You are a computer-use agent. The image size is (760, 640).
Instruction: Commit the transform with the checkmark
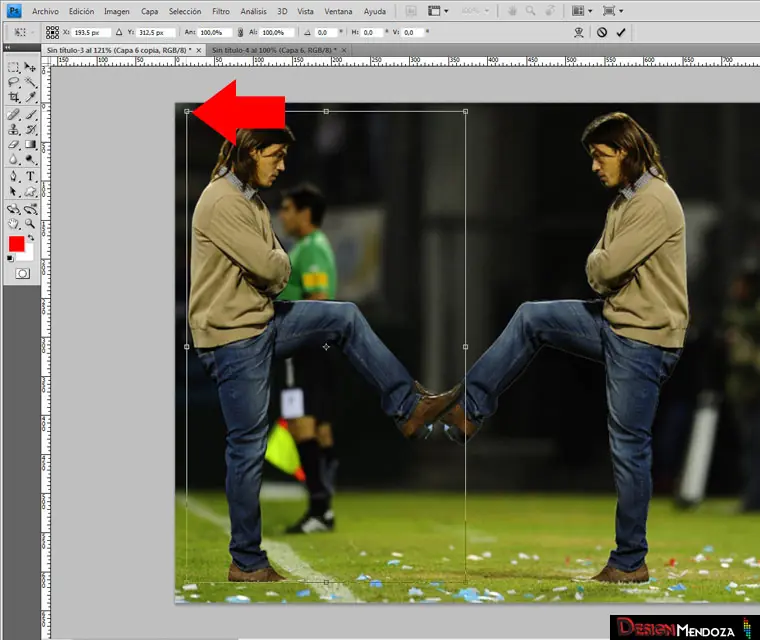(x=621, y=32)
